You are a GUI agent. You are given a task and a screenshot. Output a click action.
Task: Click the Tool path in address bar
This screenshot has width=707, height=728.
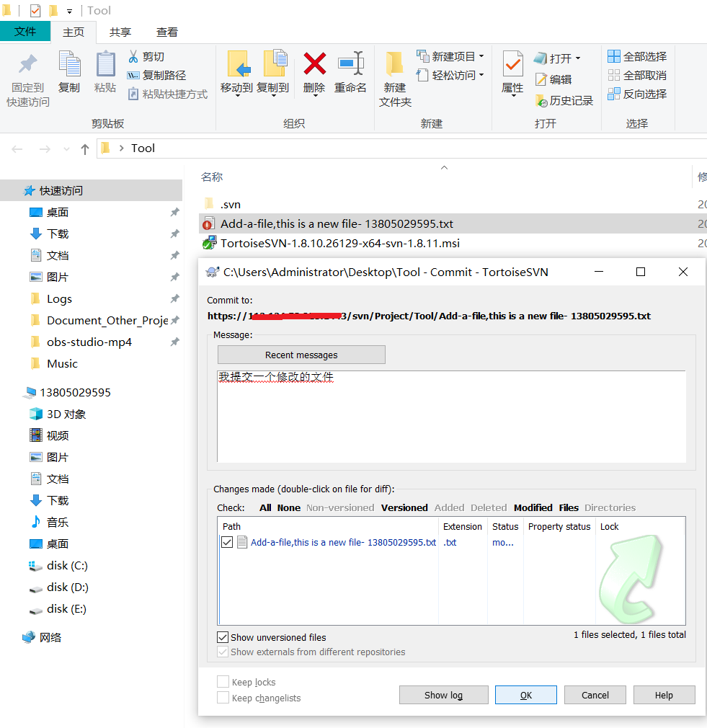[143, 148]
